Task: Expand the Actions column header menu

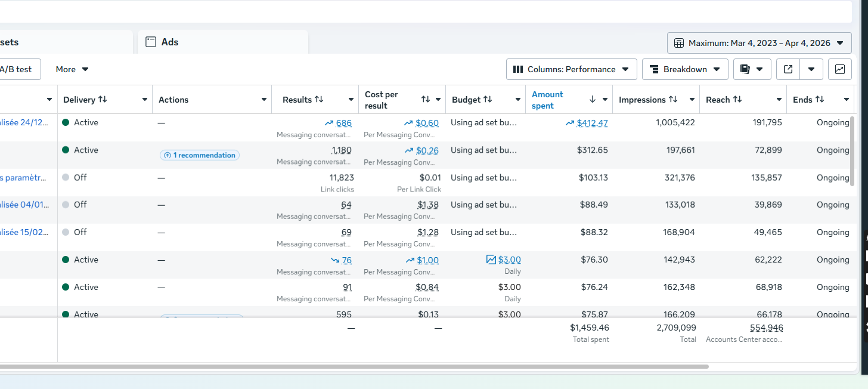Action: (x=263, y=100)
